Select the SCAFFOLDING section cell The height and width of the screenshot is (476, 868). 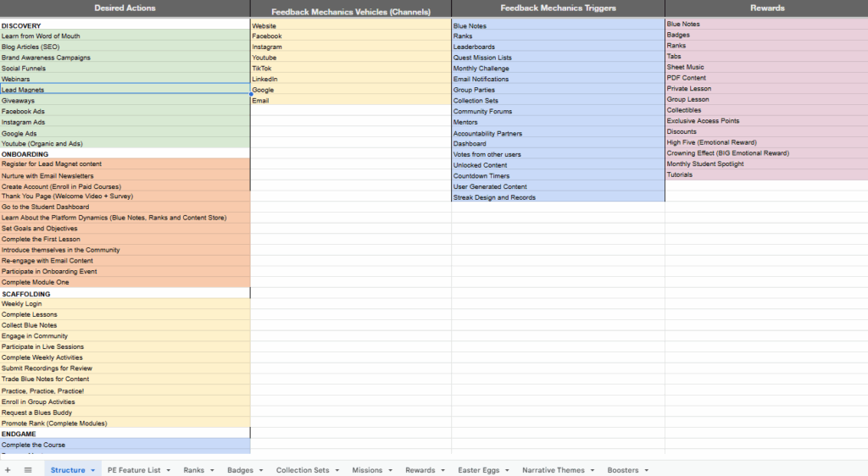point(125,294)
